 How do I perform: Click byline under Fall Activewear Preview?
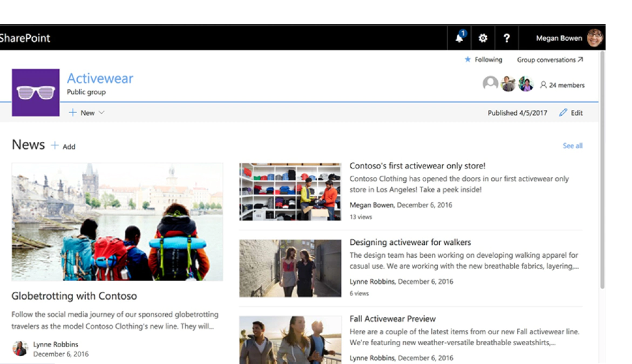tap(402, 358)
